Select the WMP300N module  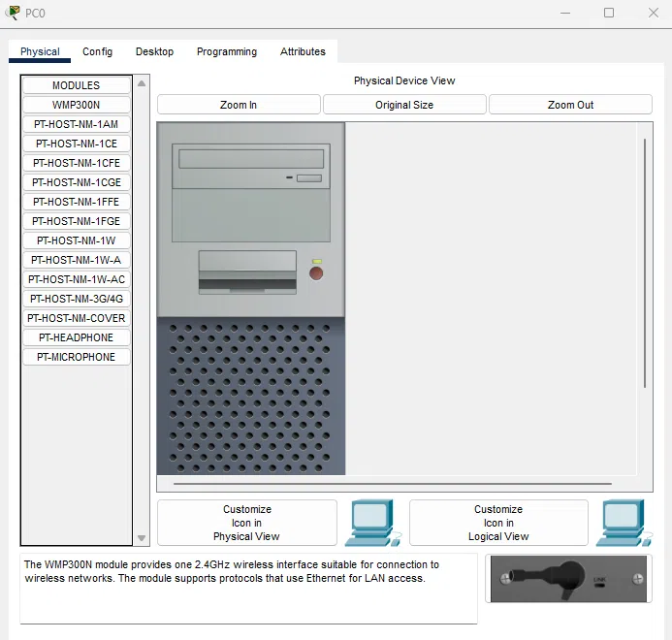point(77,105)
